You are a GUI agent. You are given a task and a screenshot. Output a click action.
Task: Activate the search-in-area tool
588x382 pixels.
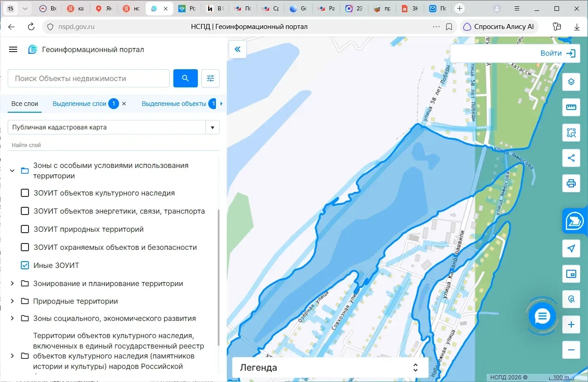tap(571, 133)
